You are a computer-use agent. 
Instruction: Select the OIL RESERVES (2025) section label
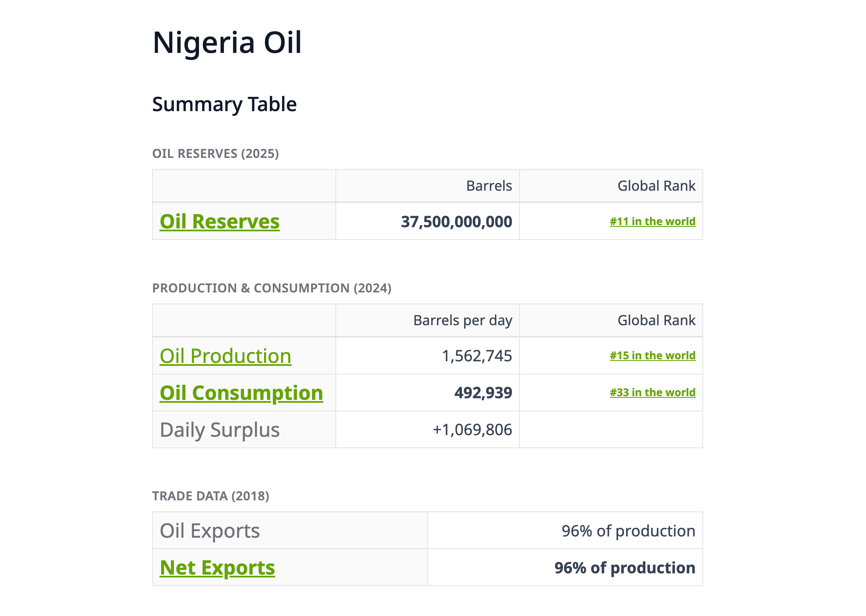215,154
